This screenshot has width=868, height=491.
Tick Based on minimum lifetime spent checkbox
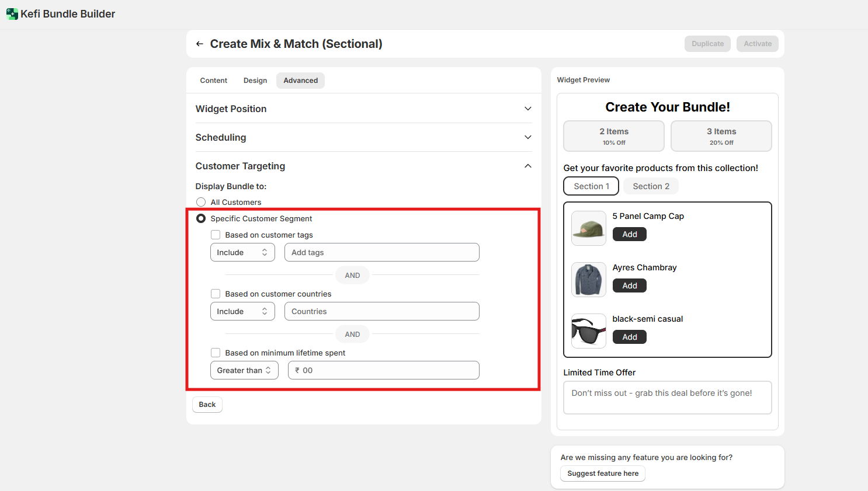click(x=216, y=353)
